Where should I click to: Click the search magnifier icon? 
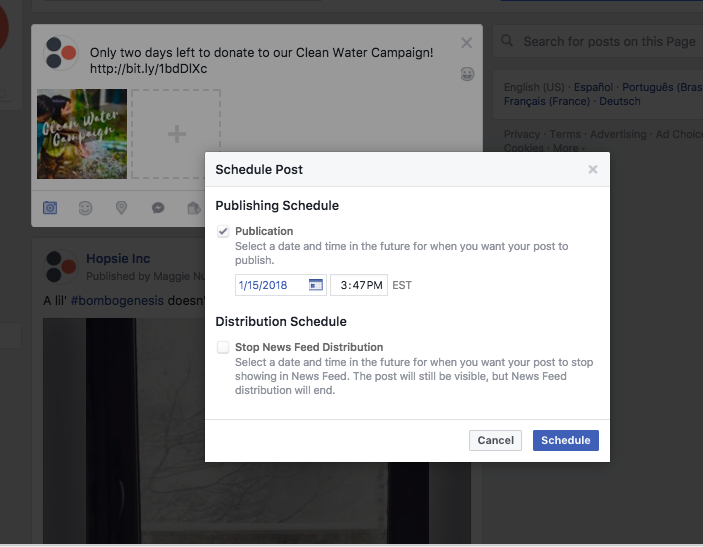click(507, 41)
